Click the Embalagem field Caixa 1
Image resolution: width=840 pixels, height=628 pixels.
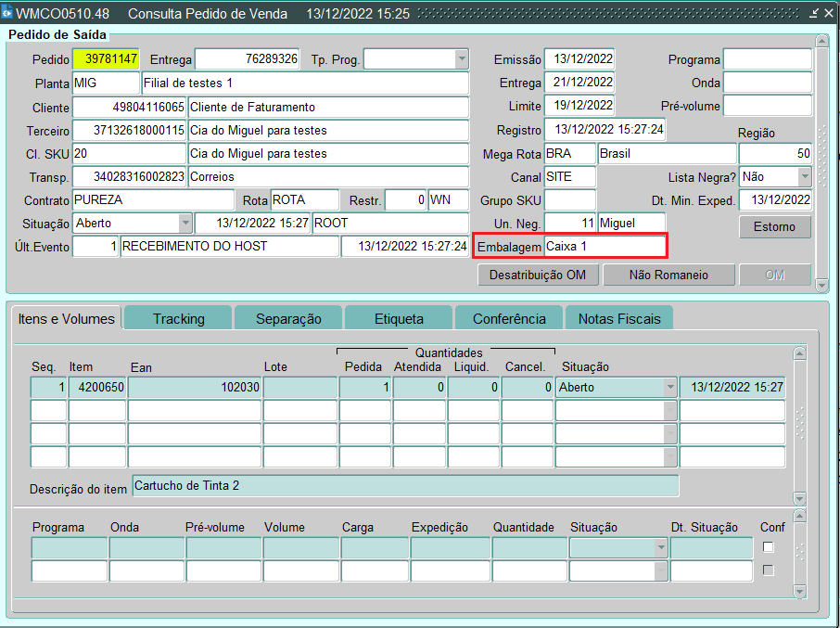605,247
